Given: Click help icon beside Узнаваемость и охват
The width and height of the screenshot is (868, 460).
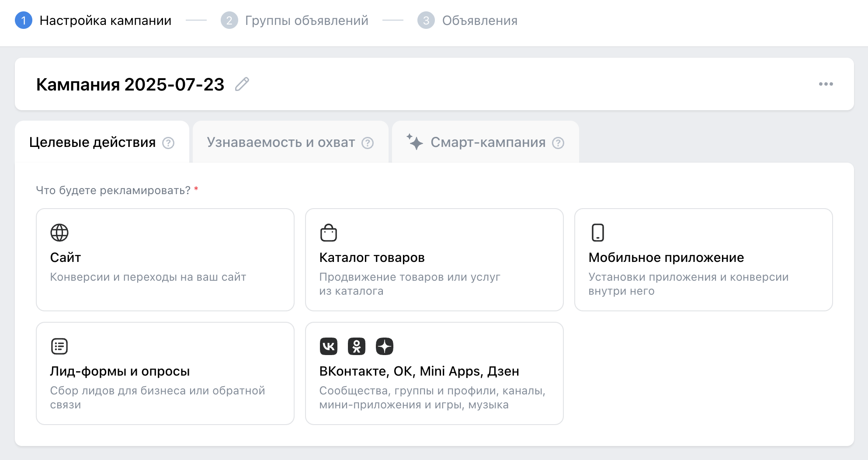Looking at the screenshot, I should (368, 143).
